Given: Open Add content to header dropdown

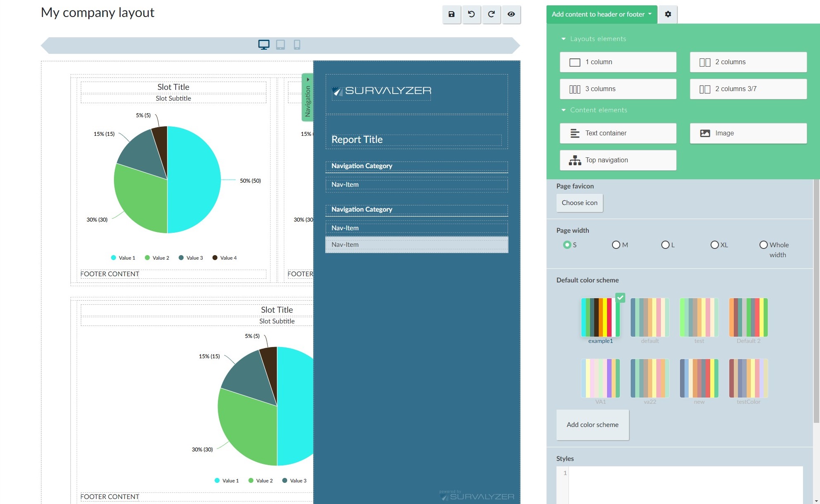Looking at the screenshot, I should (x=601, y=14).
